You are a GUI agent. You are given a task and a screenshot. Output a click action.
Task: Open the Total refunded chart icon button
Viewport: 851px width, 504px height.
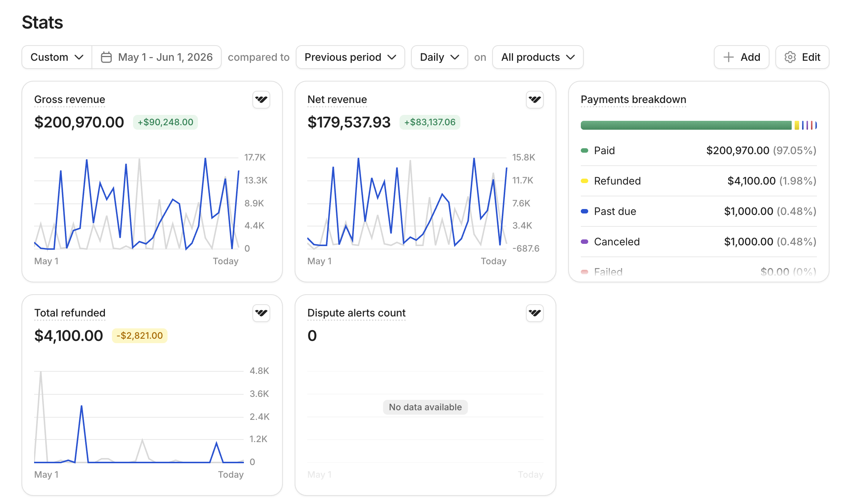coord(261,313)
